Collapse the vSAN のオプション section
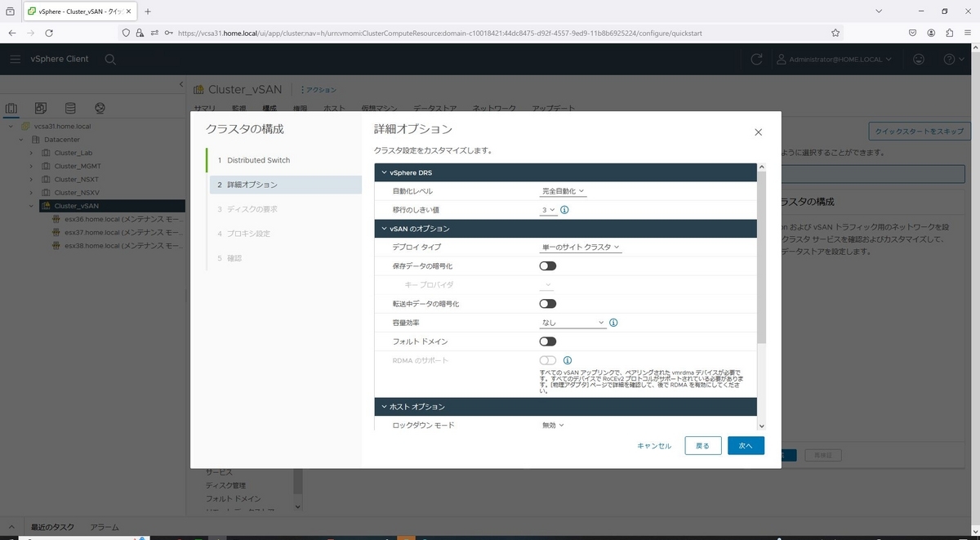The width and height of the screenshot is (980, 540). click(385, 228)
